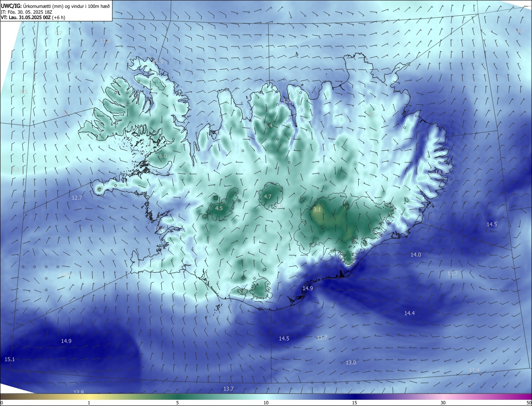Click the '13.7' value near the bottom edge
Screen dimensions: 532x406
tap(229, 389)
